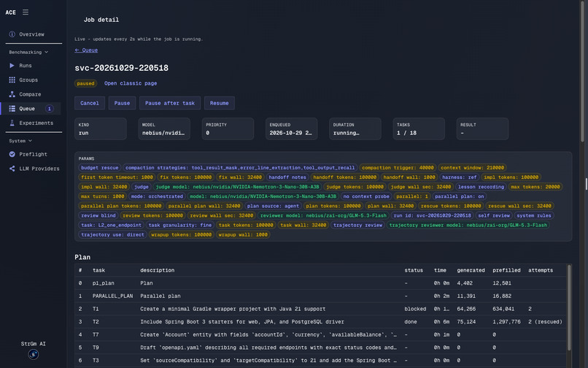Image resolution: width=588 pixels, height=368 pixels.
Task: Click the PARALLEL_PLAN task row
Action: click(x=320, y=296)
